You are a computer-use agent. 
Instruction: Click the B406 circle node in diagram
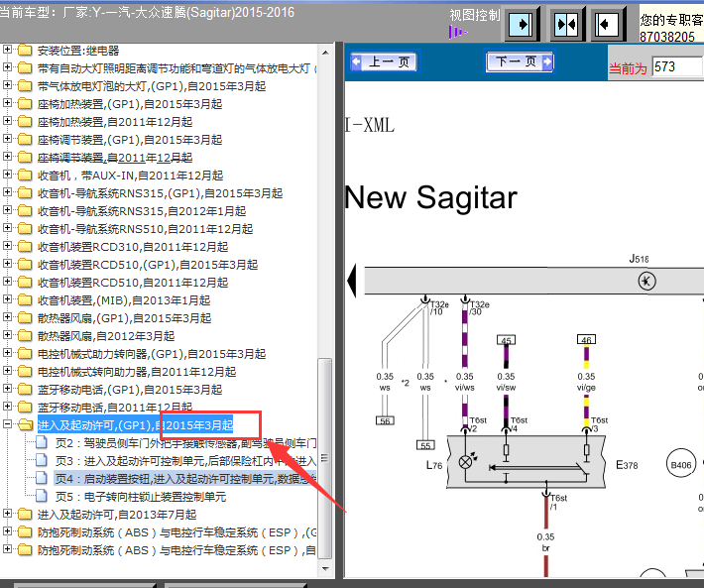(680, 465)
